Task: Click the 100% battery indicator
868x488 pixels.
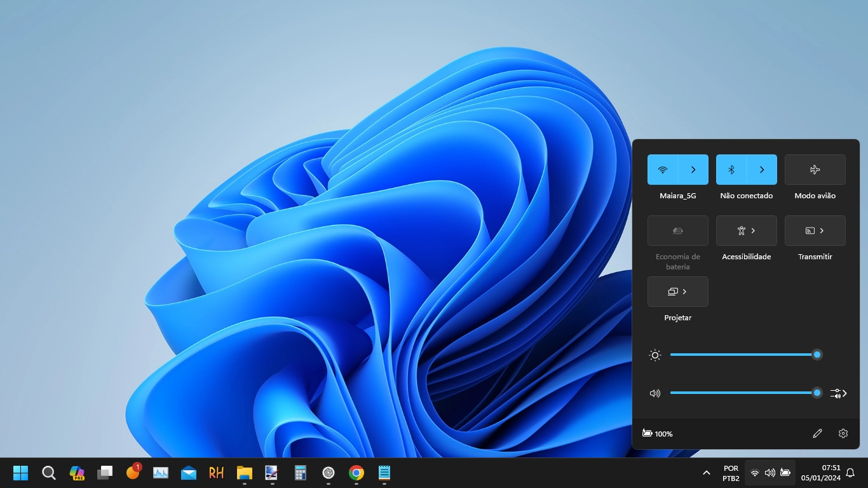Action: [657, 433]
